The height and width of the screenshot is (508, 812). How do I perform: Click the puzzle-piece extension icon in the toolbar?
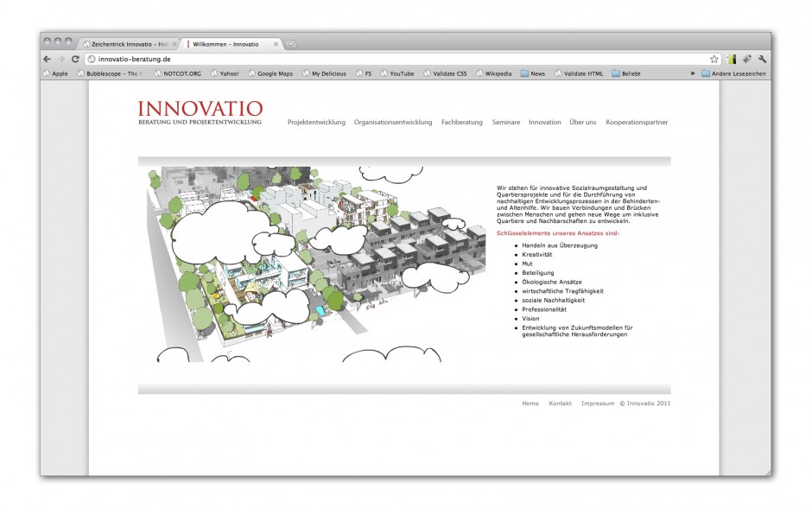[746, 59]
